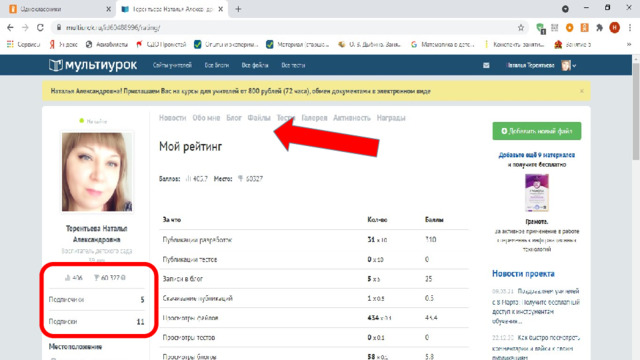Open the browser extensions puzzle icon
Viewport: 640px width, 360px height.
(x=599, y=28)
